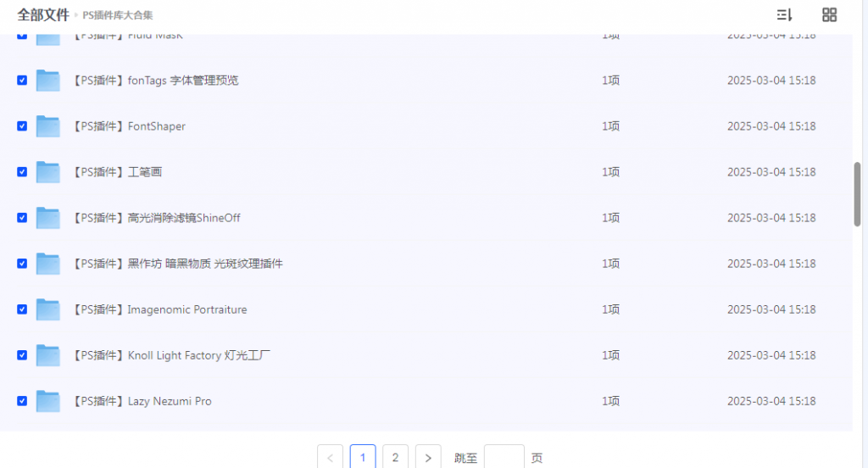The image size is (868, 468).
Task: Uncheck the Imagenomic Portraiture checkbox
Action: pos(22,309)
